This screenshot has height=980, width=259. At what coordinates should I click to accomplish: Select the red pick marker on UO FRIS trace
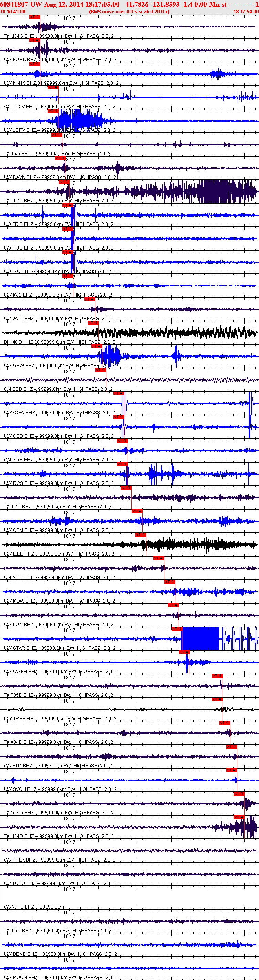coord(67,205)
